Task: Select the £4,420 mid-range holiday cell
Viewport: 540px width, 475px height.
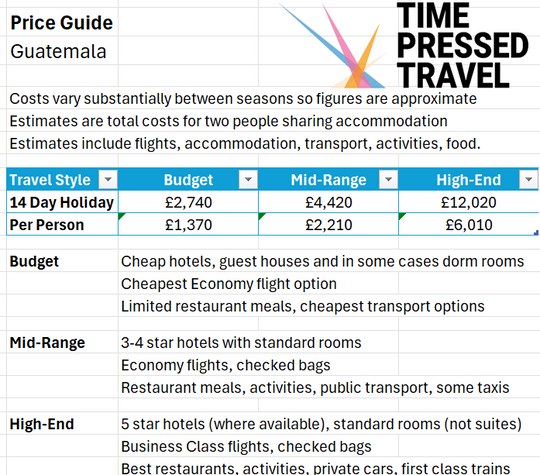Action: 329,202
